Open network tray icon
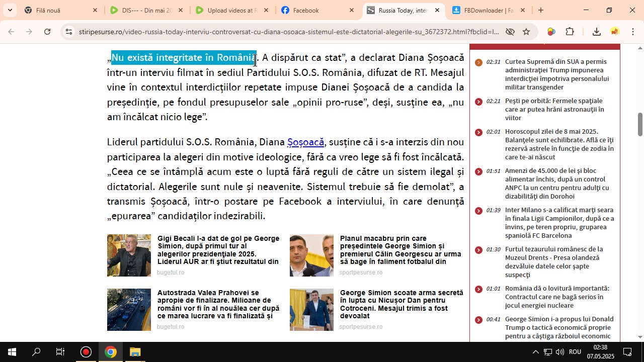Image resolution: width=644 pixels, height=362 pixels. (548, 352)
